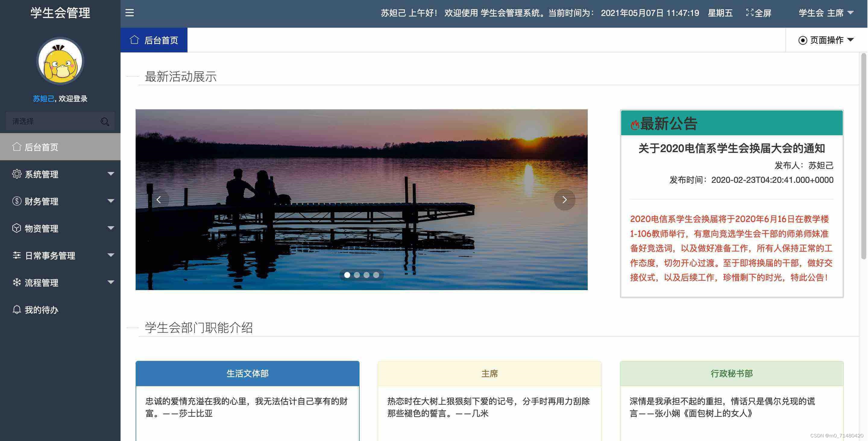
Task: Click the 页面操作 radio-style indicator
Action: (803, 40)
